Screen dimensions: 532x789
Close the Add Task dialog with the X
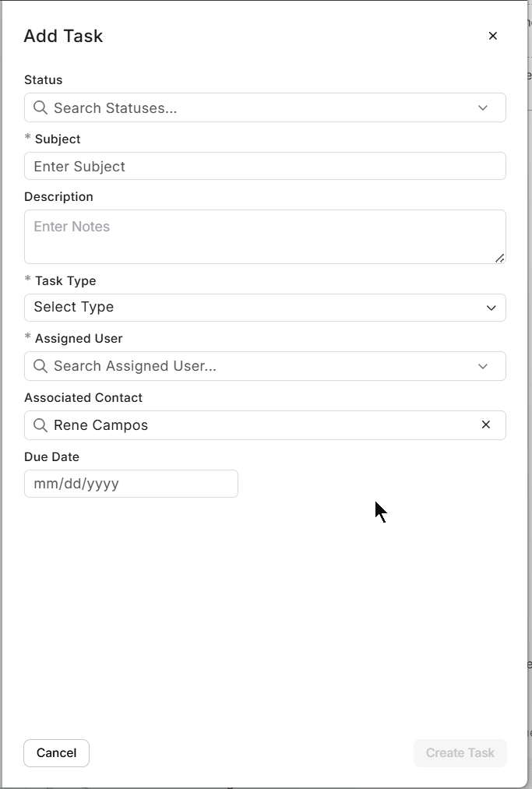pyautogui.click(x=492, y=36)
